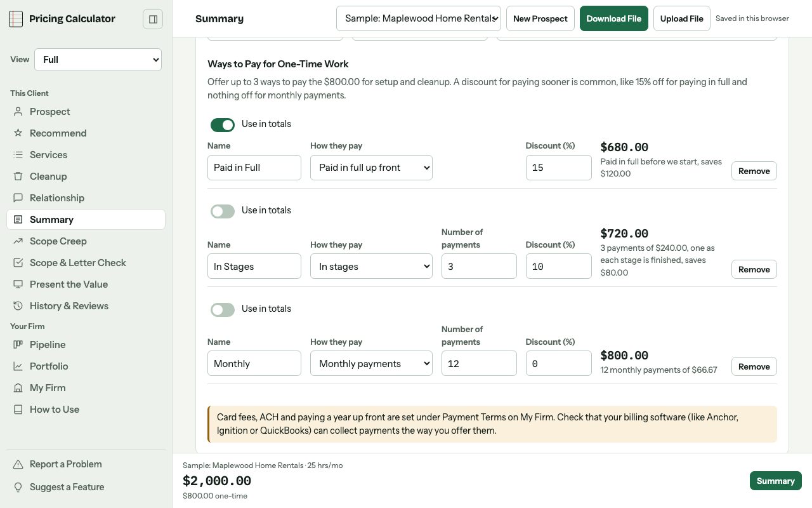Open the Summary page in sidebar
This screenshot has height=508, width=812.
coord(86,220)
